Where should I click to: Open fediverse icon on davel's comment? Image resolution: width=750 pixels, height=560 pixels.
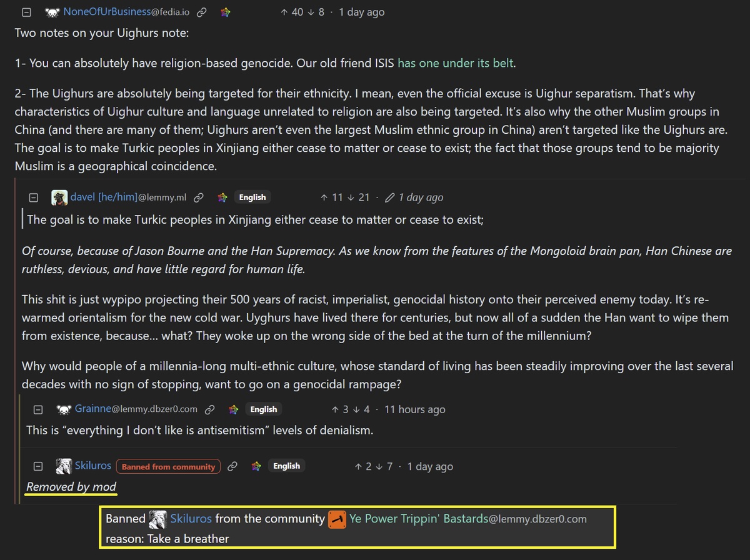click(x=222, y=197)
